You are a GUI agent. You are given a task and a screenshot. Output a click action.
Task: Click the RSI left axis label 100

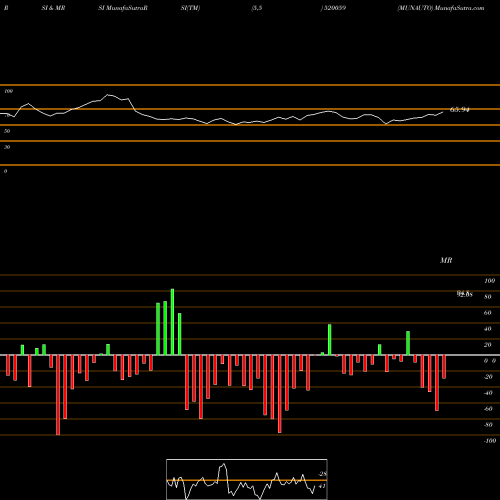click(x=8, y=91)
